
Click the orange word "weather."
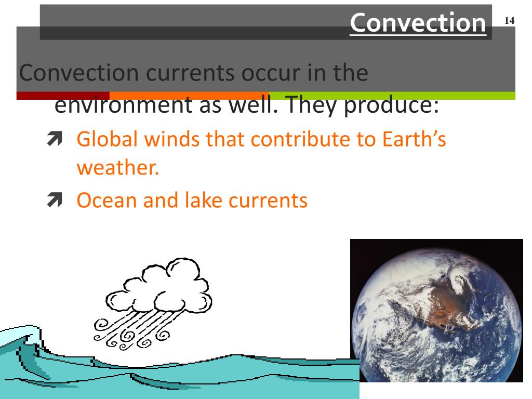(118, 168)
